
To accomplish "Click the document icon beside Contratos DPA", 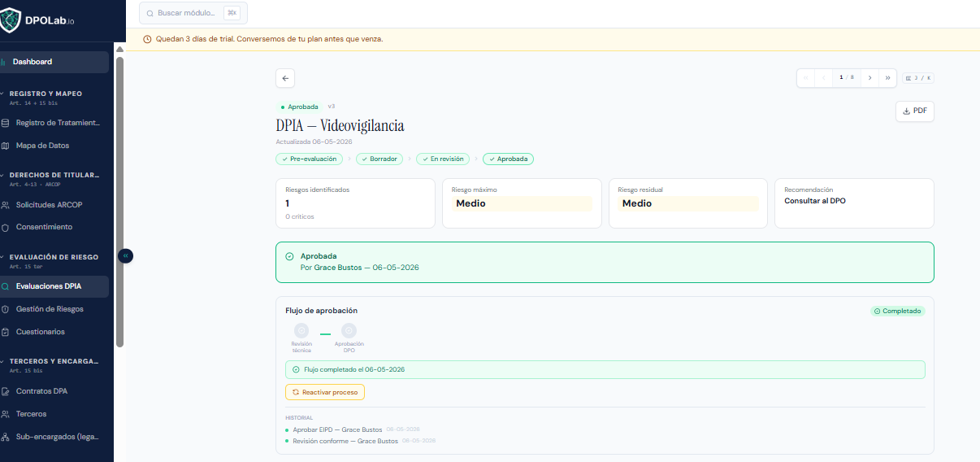I will click(6, 391).
